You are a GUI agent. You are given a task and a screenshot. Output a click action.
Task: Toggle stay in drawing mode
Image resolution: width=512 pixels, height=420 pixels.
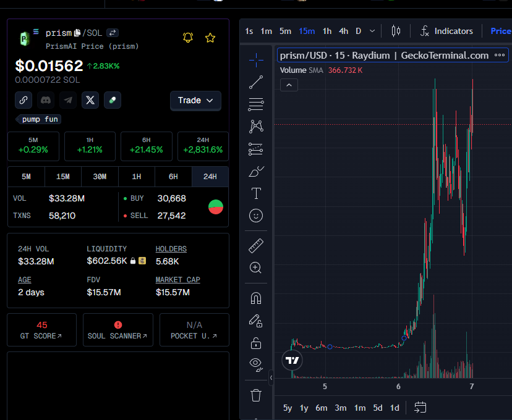click(256, 321)
